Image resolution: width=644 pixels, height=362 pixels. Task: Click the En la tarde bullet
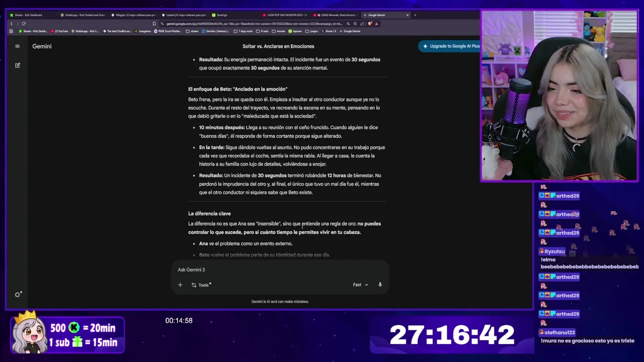click(292, 156)
